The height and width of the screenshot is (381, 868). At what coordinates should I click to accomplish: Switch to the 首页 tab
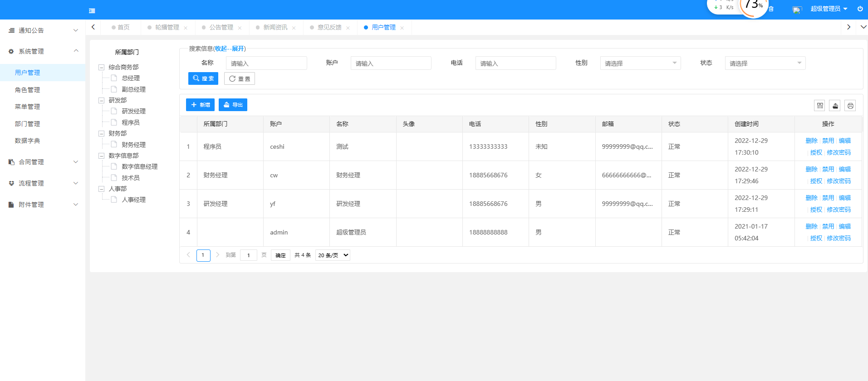click(x=121, y=27)
